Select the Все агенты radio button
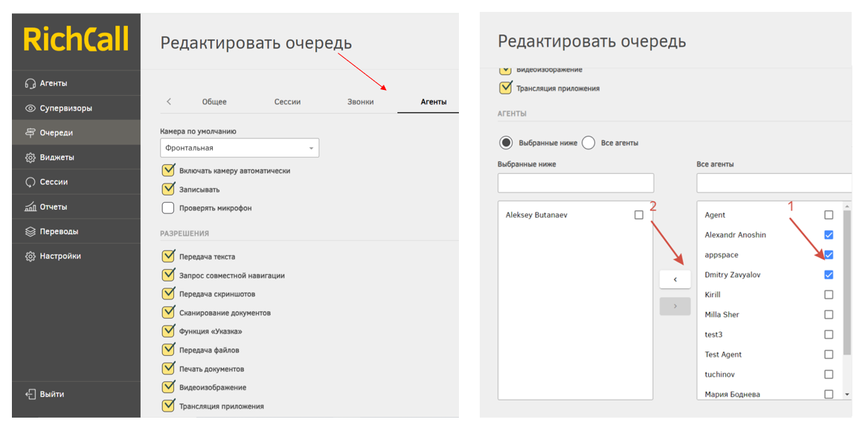This screenshot has width=868, height=431. tap(588, 143)
